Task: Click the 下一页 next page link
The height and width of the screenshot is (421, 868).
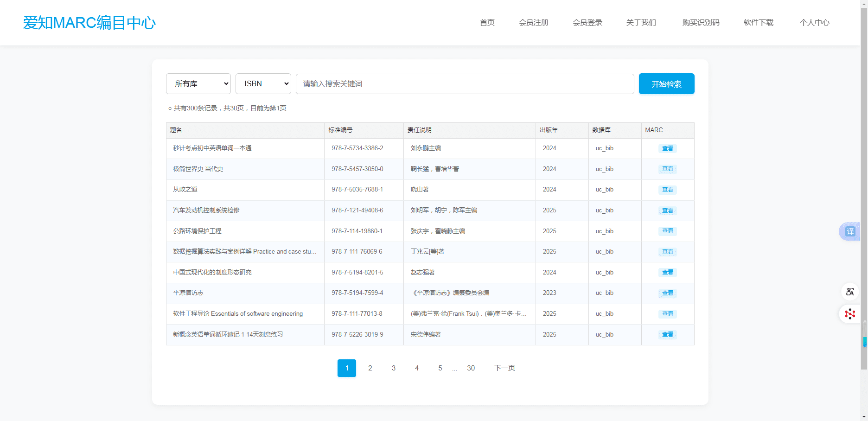Action: pos(504,368)
